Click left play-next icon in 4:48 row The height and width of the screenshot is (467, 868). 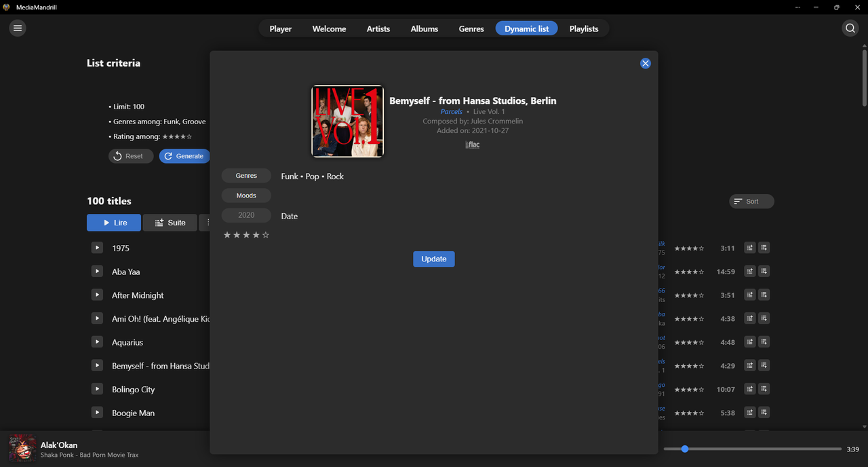(x=750, y=342)
